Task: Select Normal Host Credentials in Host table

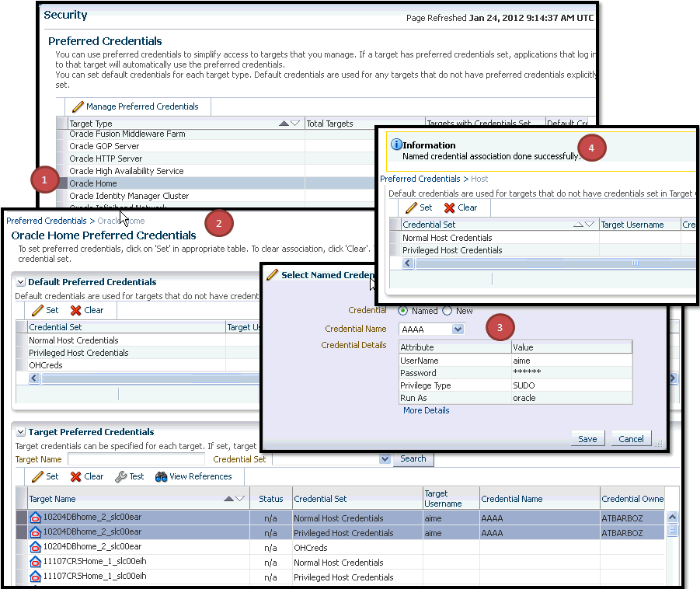Action: point(542,238)
